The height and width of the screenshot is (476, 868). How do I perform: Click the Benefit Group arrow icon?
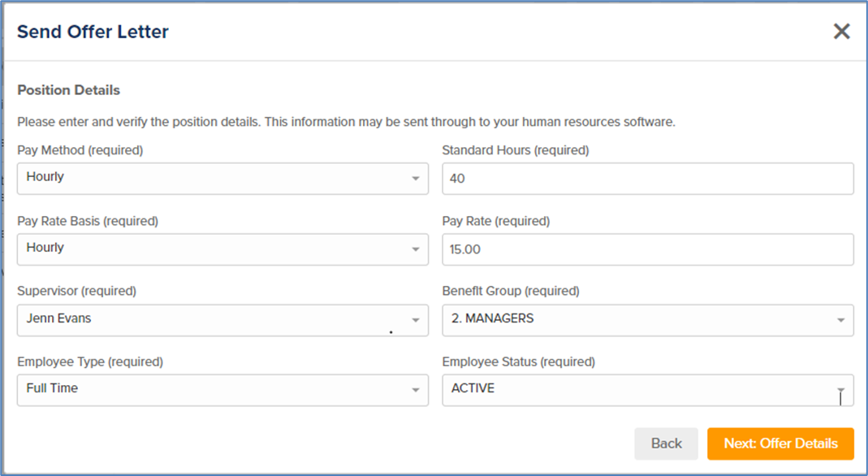tap(841, 320)
